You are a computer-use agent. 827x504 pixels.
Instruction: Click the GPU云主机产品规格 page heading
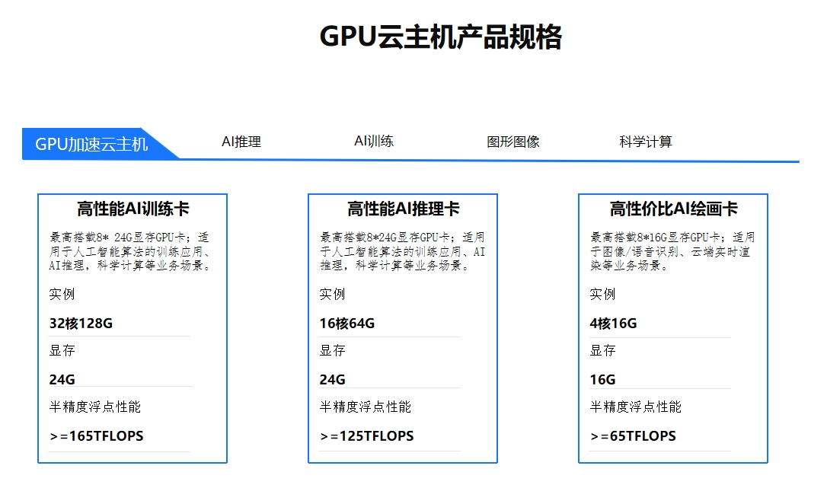[441, 37]
